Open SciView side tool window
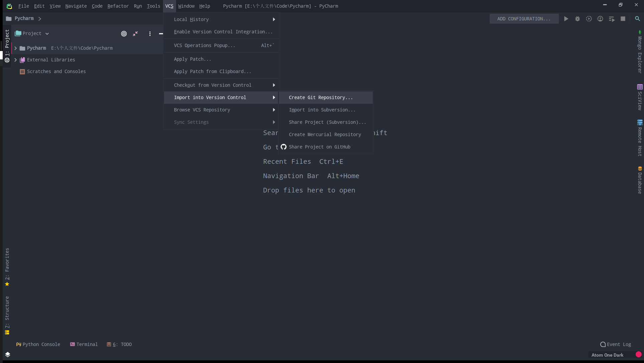644x363 pixels. click(640, 97)
